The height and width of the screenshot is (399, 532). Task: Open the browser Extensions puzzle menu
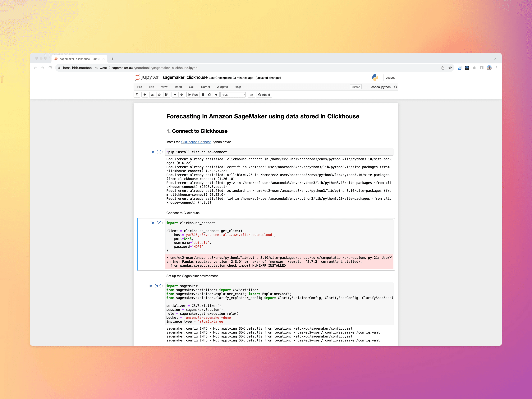tap(474, 68)
